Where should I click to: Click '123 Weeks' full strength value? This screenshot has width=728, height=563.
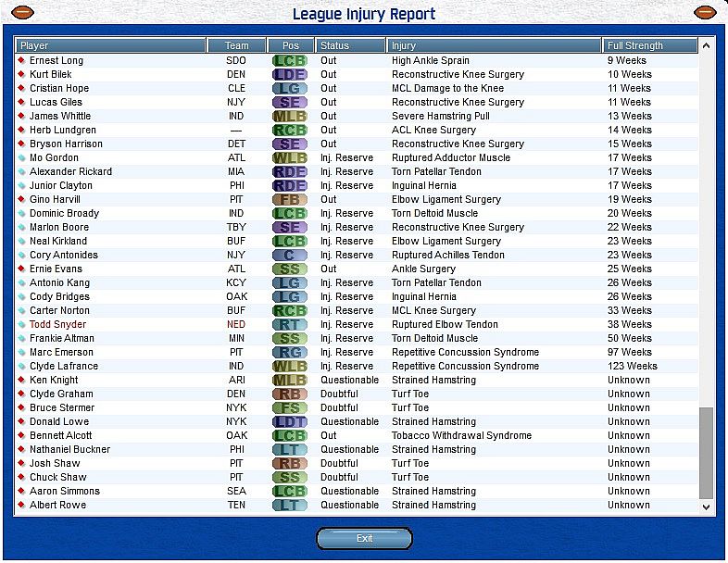633,366
